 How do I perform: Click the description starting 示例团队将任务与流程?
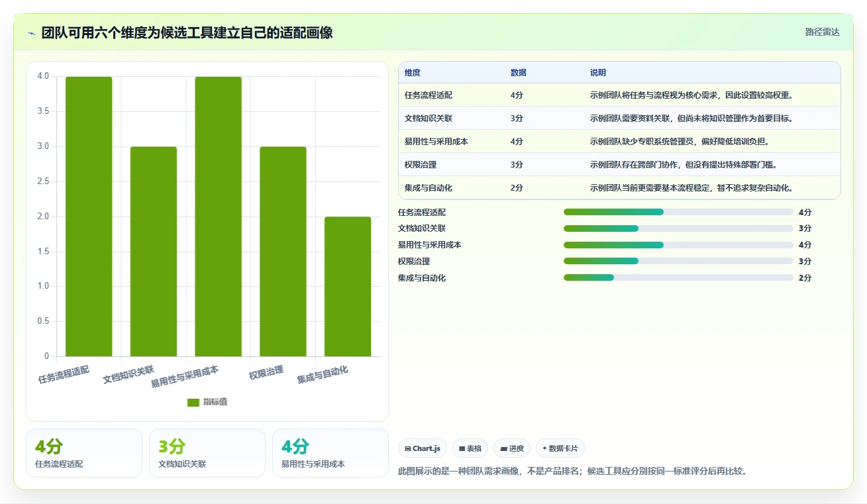click(x=691, y=95)
